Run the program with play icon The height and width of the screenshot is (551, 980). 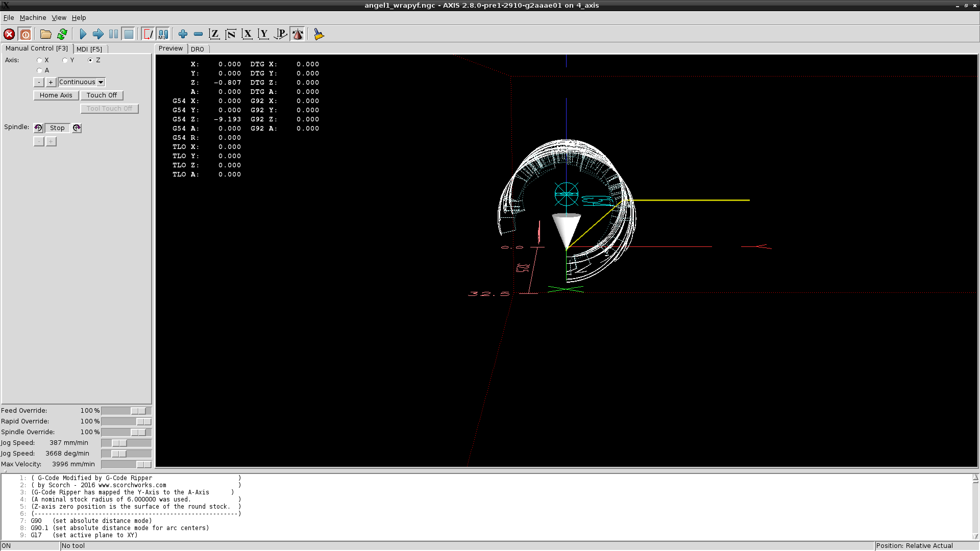coord(83,34)
